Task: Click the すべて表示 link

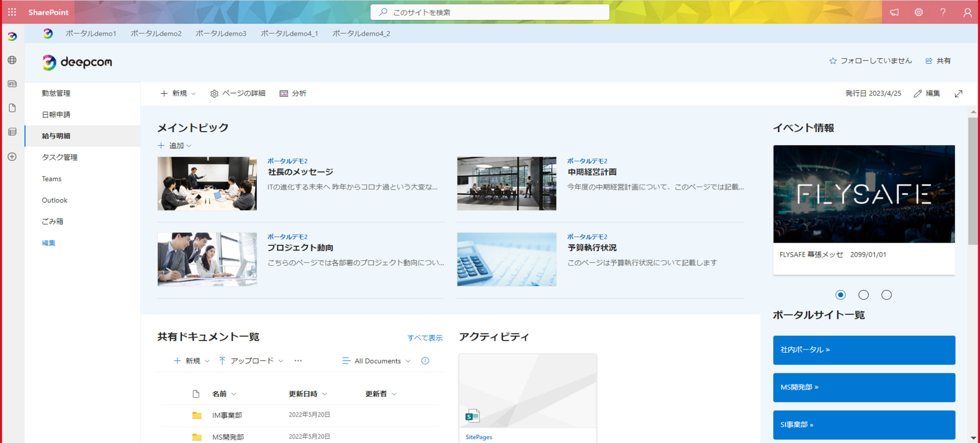Action: [425, 338]
